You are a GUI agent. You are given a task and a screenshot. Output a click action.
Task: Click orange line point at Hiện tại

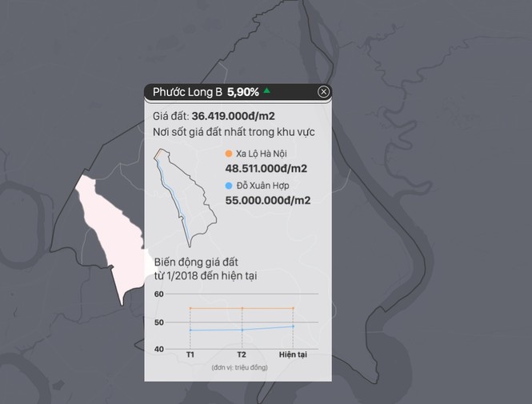point(293,308)
